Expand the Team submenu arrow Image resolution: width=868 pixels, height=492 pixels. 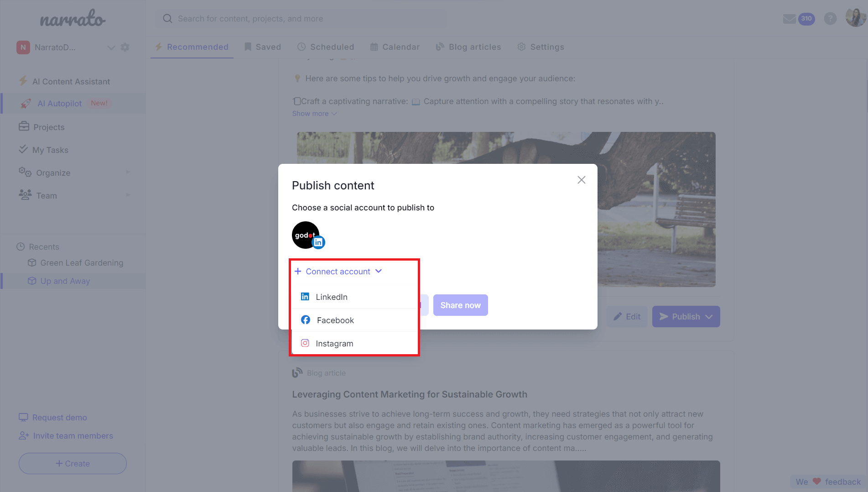128,195
